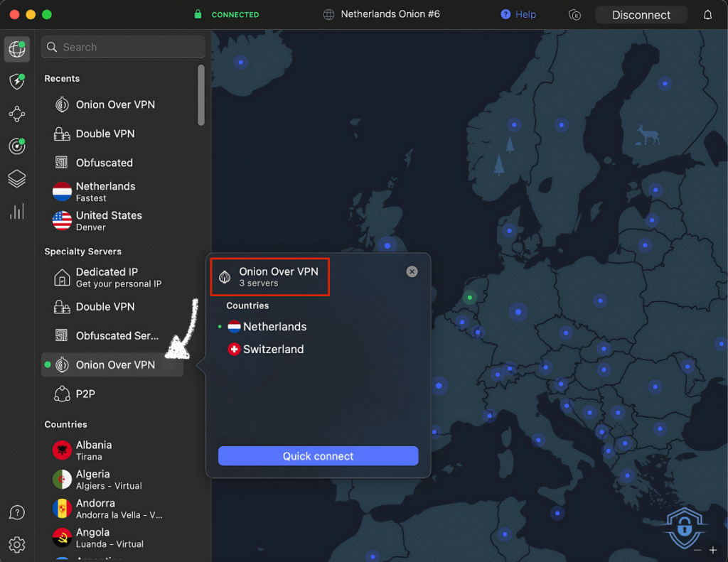Open the Help link in top bar
This screenshot has width=728, height=562.
518,14
